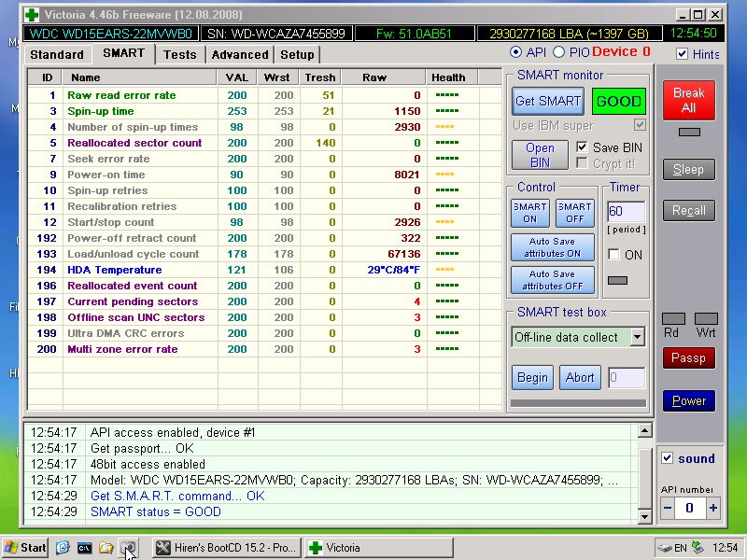Toggle the Save BIN checkbox
Viewport: 747px width, 560px height.
click(582, 147)
